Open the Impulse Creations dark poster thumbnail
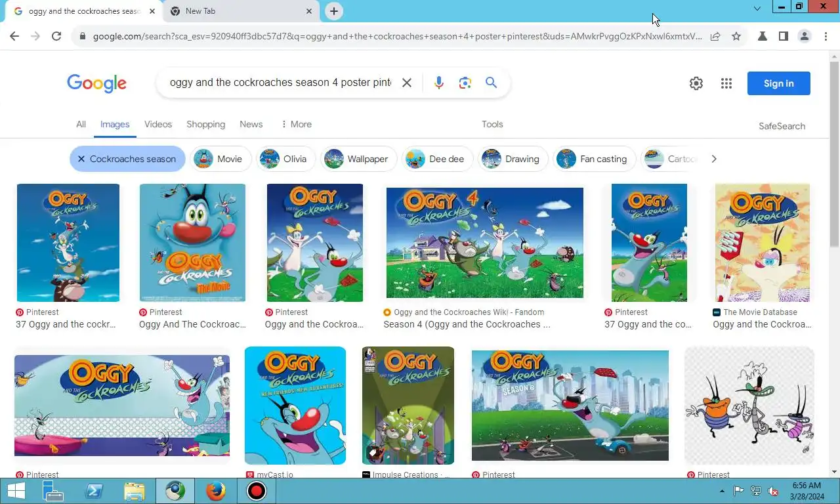Viewport: 840px width, 504px height. coord(408,406)
